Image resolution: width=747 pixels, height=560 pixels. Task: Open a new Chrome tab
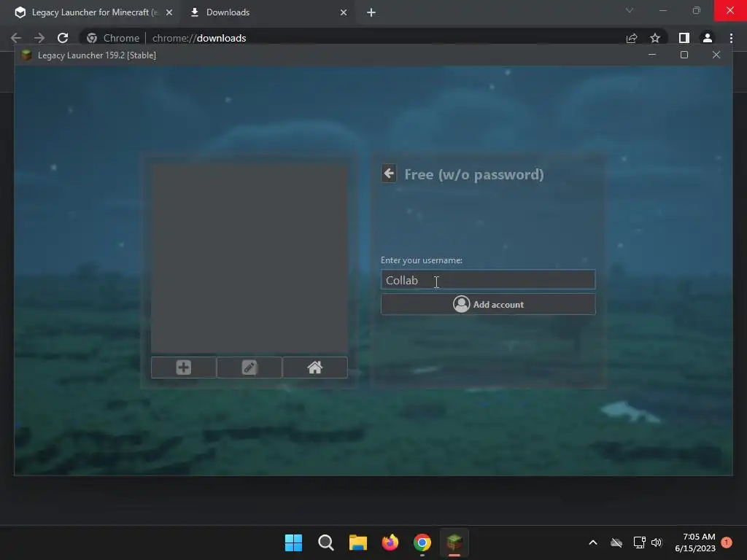coord(371,12)
